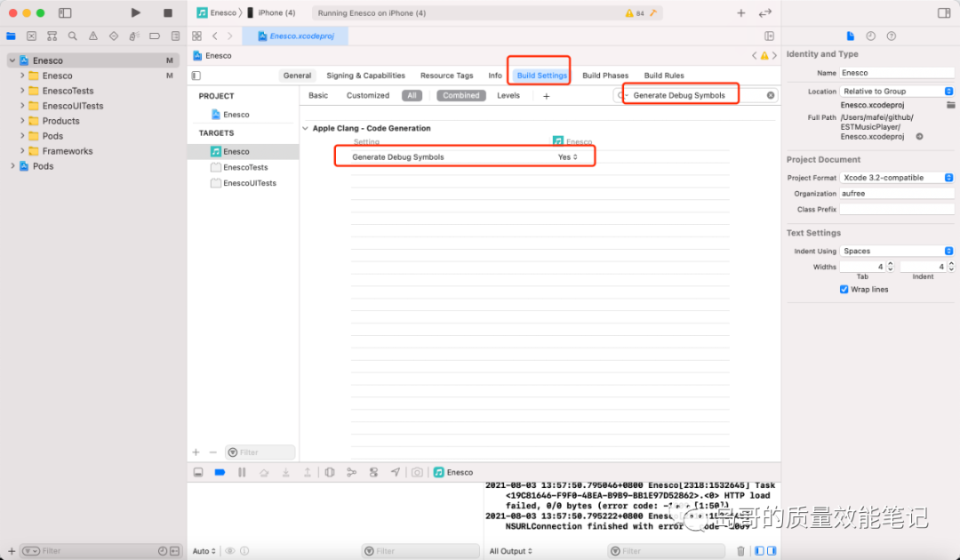Open the All Output dropdown
Screen dimensions: 960x560
(x=510, y=551)
